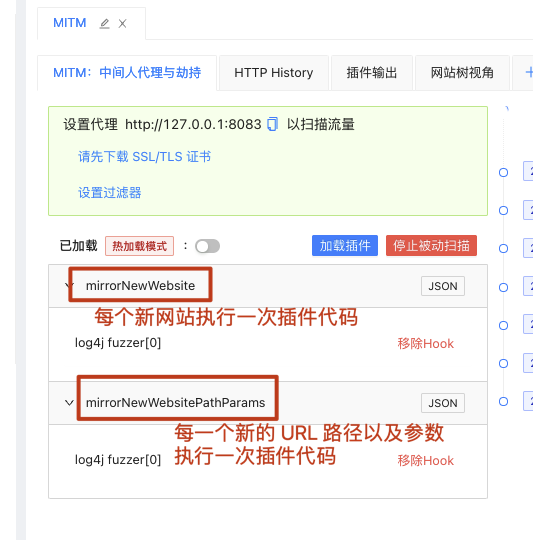This screenshot has height=540, width=533.
Task: Close the MITM tab with the X icon
Action: [122, 24]
